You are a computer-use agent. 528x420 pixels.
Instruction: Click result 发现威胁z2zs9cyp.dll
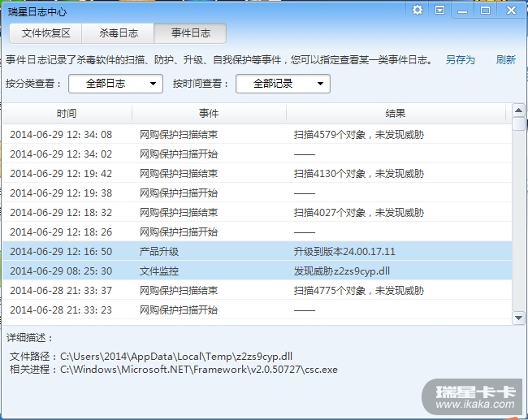click(x=341, y=271)
